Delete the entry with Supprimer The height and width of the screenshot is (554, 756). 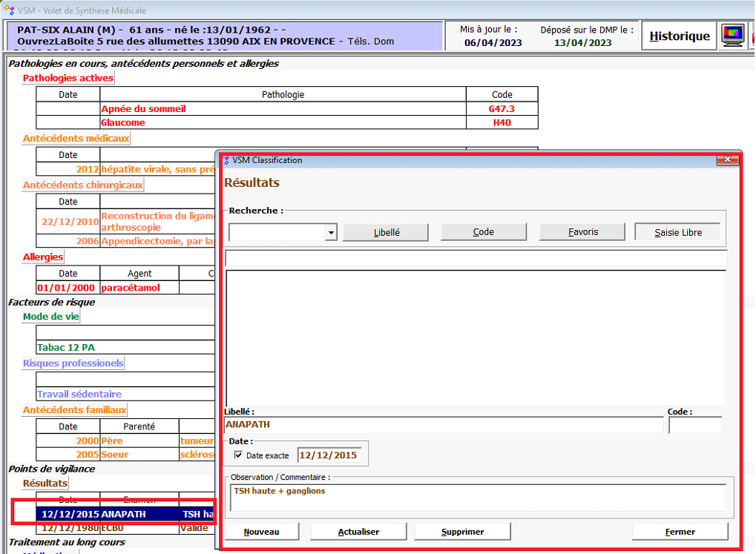tap(462, 532)
